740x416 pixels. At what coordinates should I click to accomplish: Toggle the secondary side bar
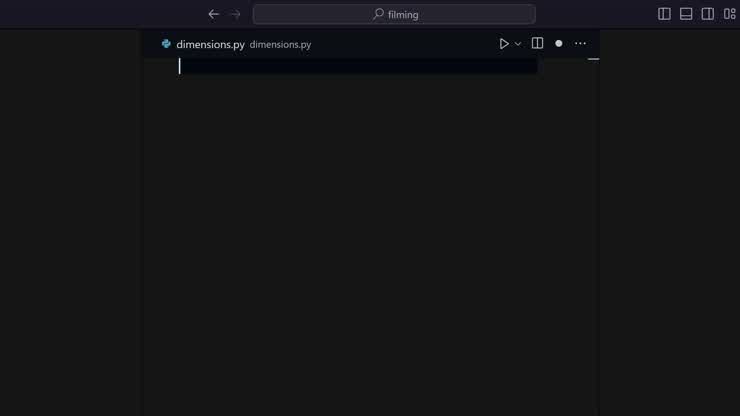tap(707, 14)
